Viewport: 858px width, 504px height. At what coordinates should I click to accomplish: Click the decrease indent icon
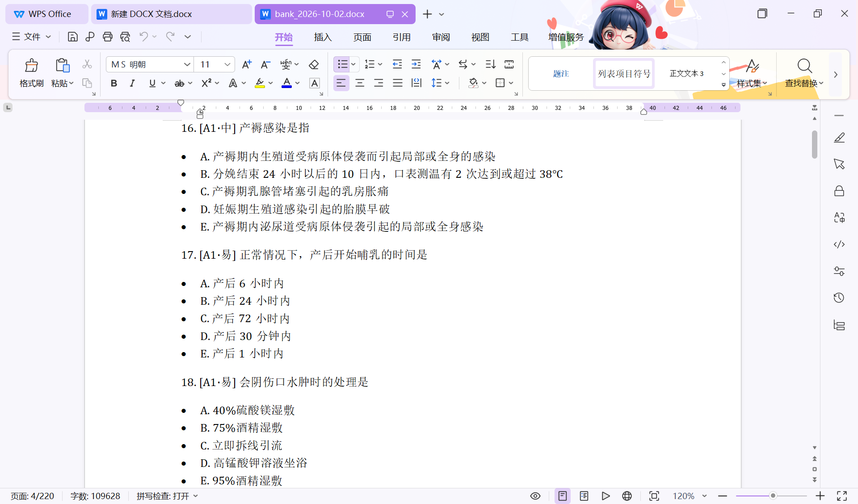tap(397, 65)
